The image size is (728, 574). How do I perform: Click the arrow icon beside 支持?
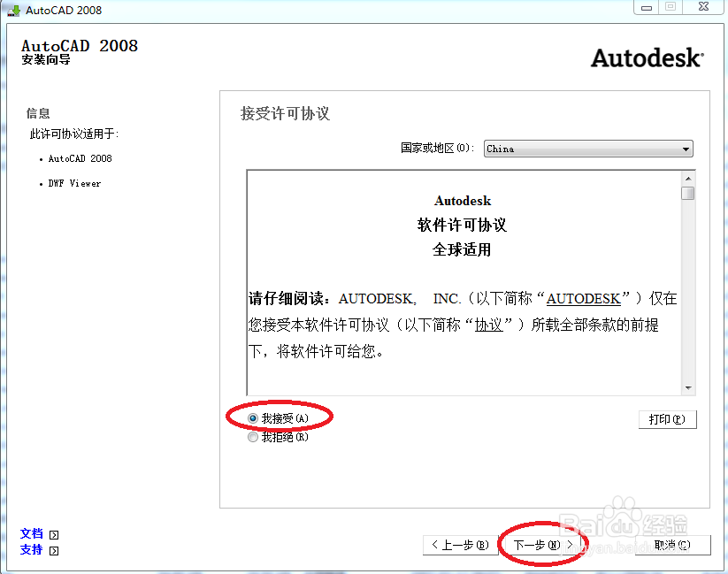(x=54, y=551)
